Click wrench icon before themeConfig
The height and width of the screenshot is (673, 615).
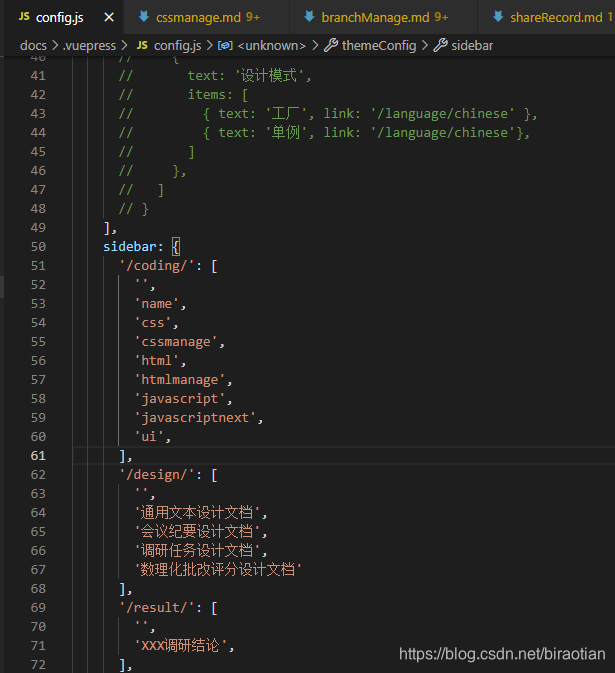(331, 45)
